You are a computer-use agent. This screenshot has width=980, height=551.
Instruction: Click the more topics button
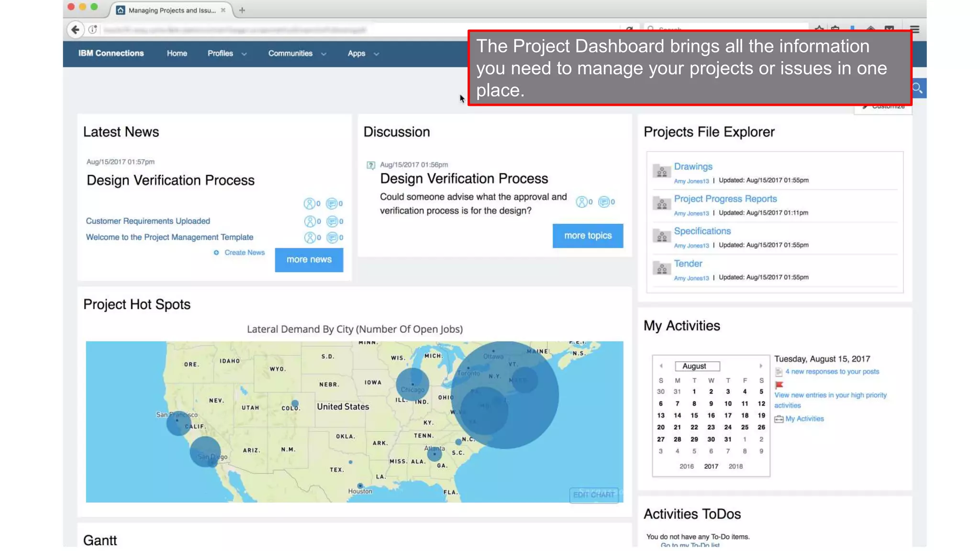[588, 236]
